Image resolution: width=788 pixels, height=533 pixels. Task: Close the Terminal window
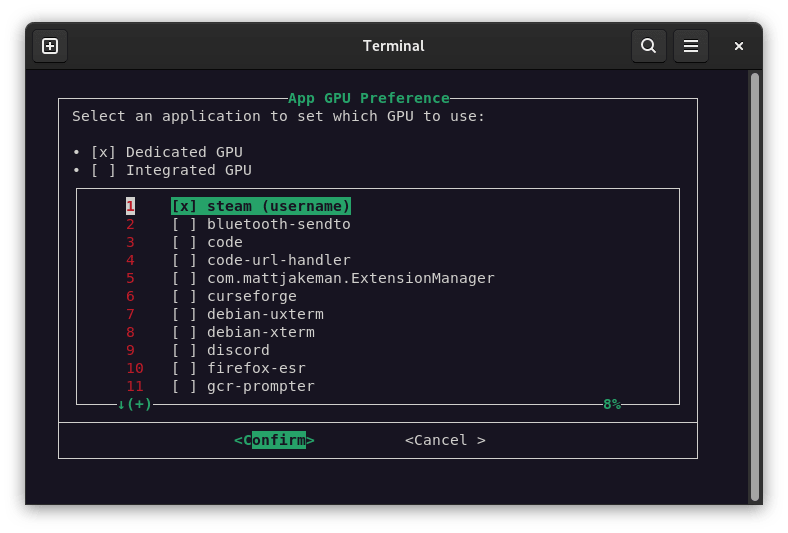[x=739, y=46]
